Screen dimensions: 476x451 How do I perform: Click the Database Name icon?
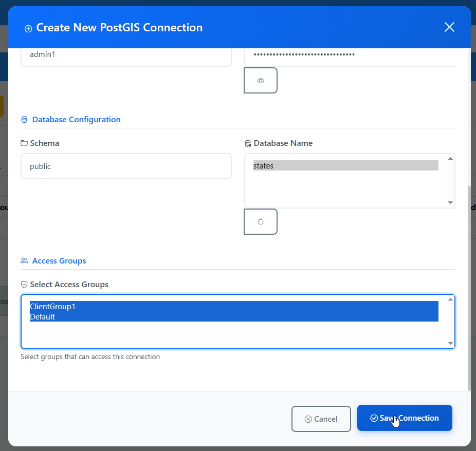(248, 143)
